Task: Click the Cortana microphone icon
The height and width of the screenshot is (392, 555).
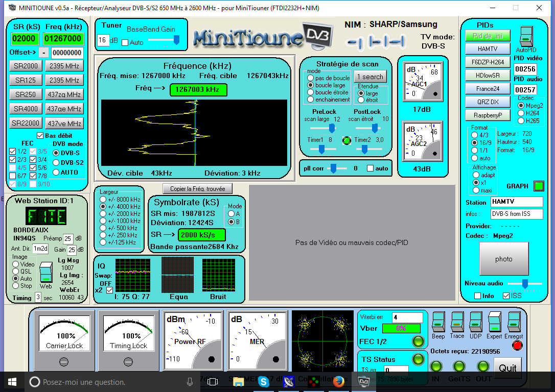Action: (x=190, y=382)
